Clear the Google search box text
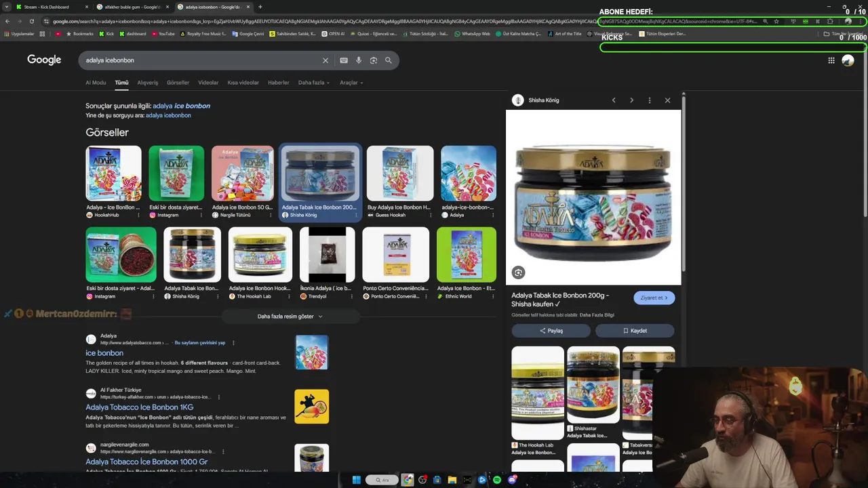The image size is (868, 488). point(325,60)
